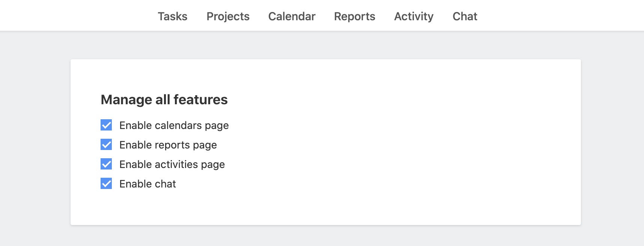Click the blue checkmark icon beside calendars
The image size is (644, 246).
106,125
